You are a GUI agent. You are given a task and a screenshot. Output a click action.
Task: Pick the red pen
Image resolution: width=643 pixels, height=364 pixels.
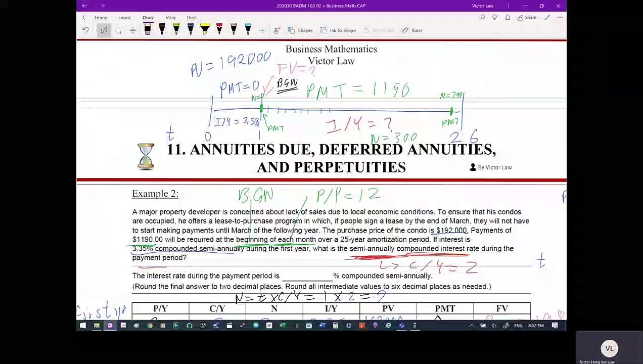[x=219, y=30]
